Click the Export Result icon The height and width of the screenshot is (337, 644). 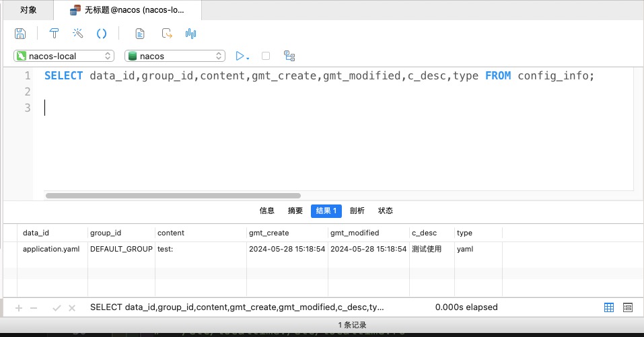click(166, 34)
